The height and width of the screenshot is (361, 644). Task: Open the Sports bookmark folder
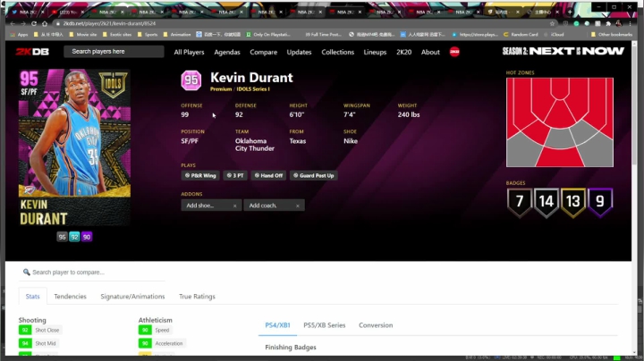(148, 35)
